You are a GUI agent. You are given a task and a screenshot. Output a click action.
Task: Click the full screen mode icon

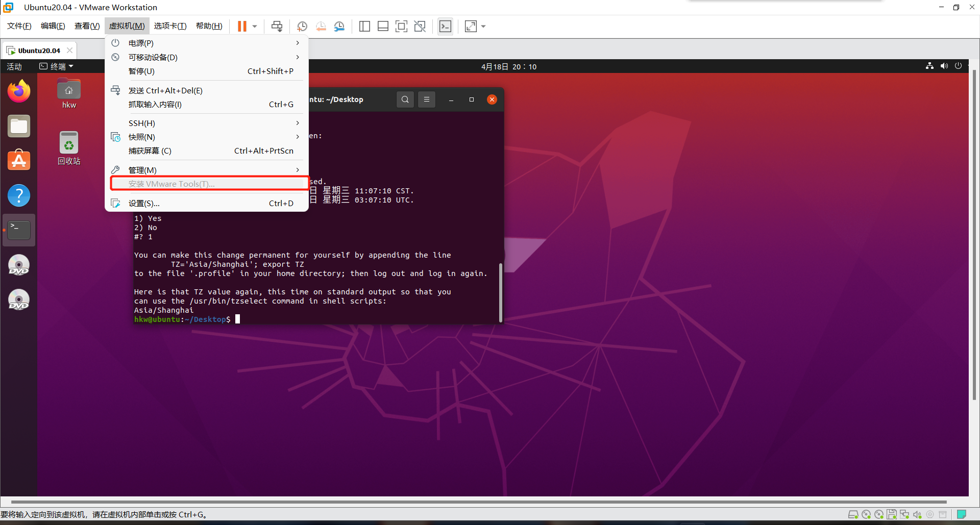coord(401,27)
